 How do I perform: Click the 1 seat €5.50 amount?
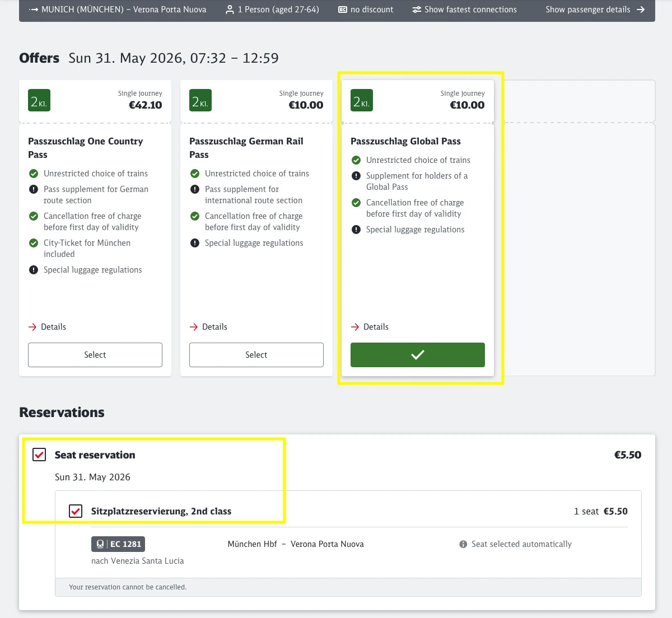coord(601,511)
